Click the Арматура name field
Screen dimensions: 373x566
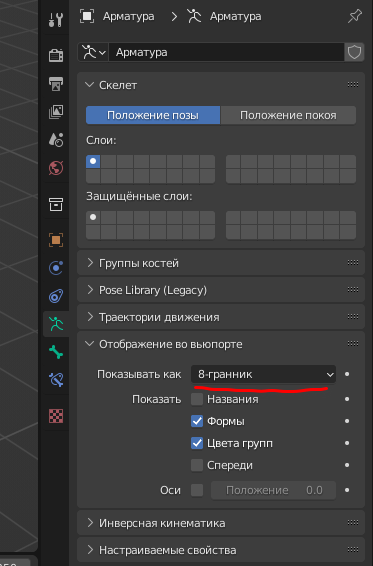pos(226,52)
